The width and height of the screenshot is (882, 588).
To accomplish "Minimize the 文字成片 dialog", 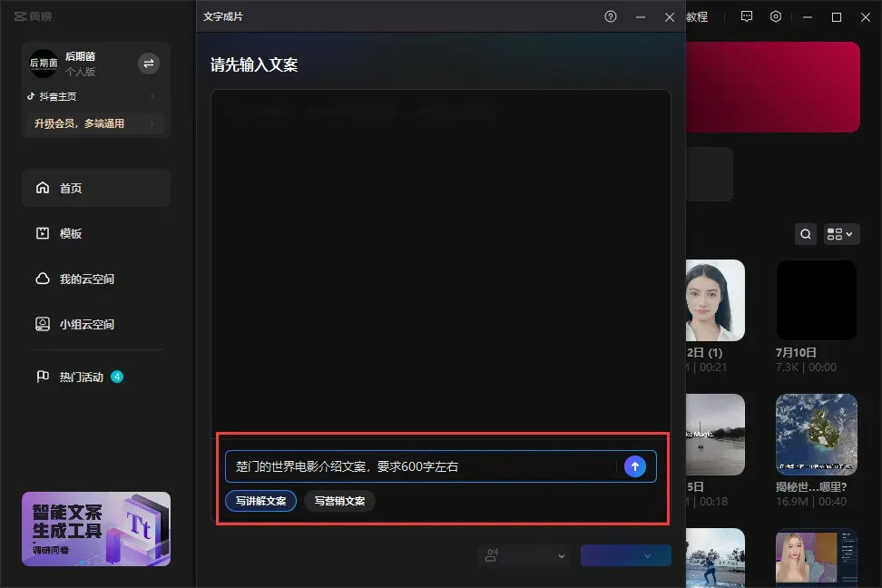I will [640, 17].
